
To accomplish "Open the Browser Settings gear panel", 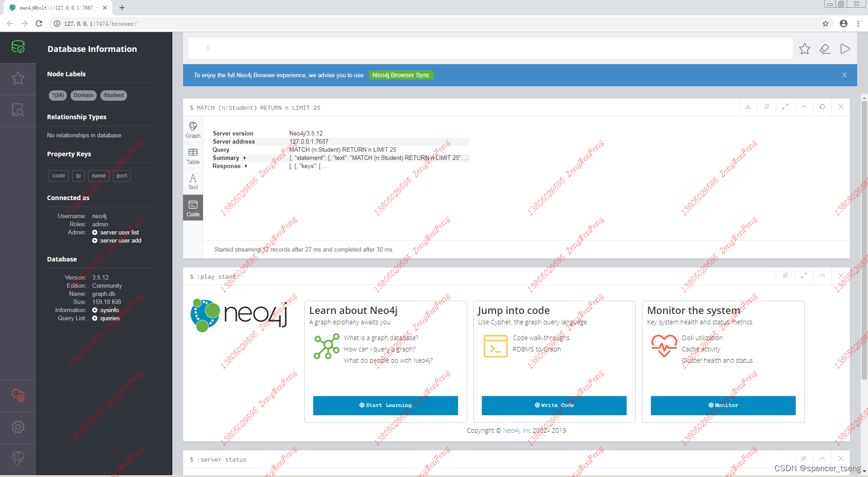I will click(18, 427).
